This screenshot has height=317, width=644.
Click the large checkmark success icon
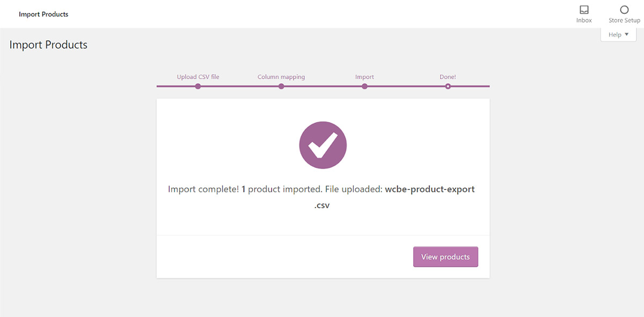323,145
